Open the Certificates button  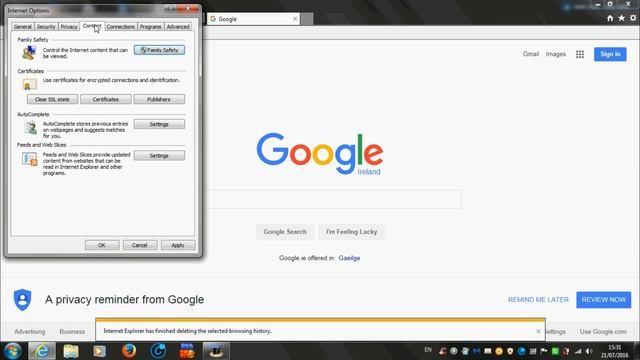[106, 99]
